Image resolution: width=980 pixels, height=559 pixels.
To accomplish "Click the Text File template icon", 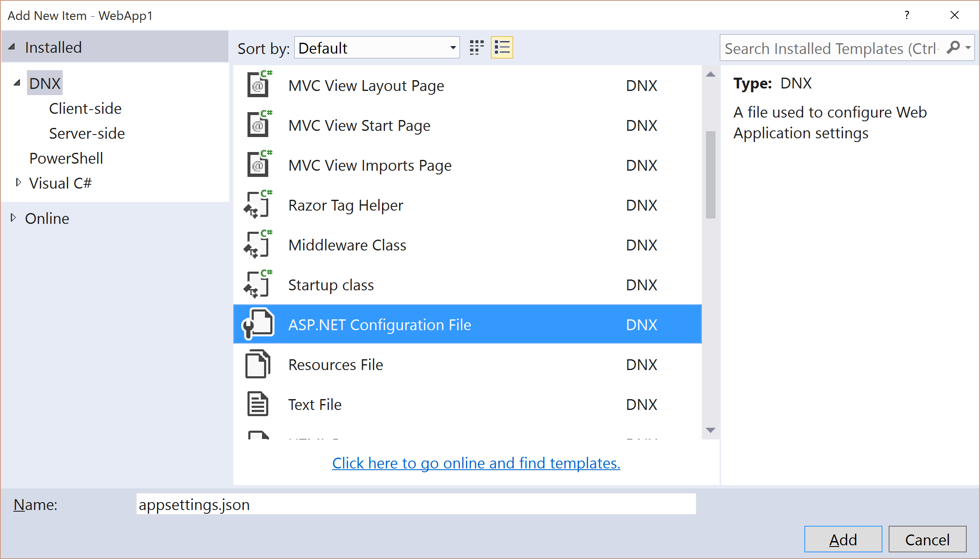I will click(x=257, y=404).
